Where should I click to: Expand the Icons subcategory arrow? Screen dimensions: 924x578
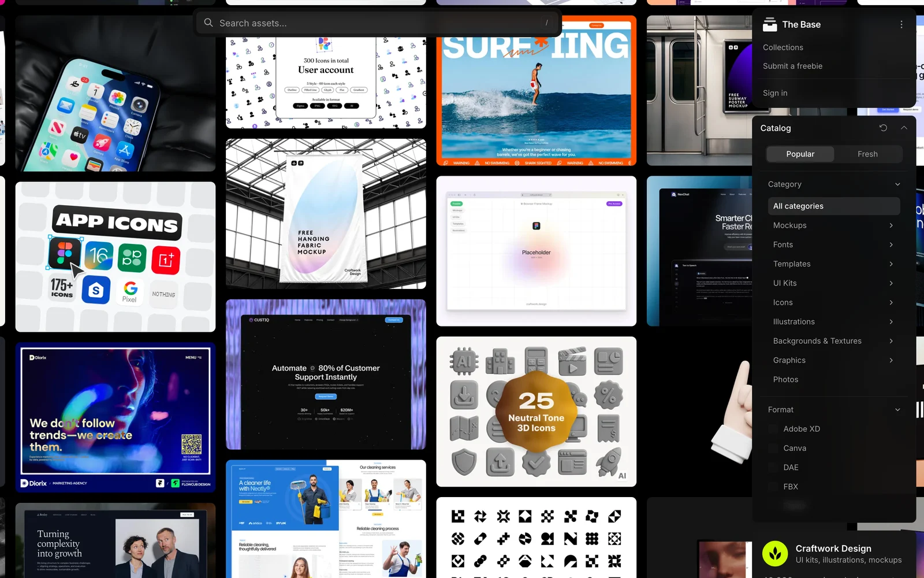891,302
